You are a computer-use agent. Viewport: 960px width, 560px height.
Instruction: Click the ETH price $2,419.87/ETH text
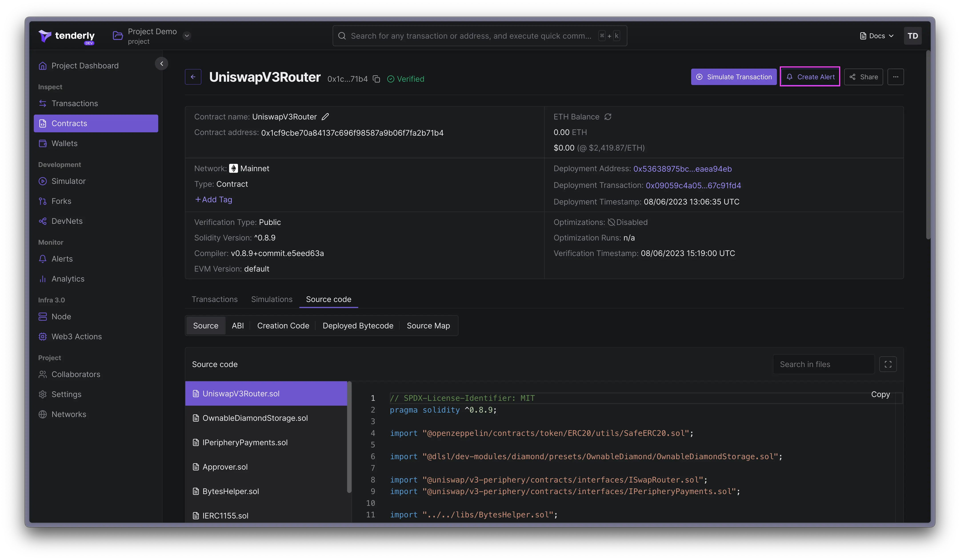[x=611, y=148]
